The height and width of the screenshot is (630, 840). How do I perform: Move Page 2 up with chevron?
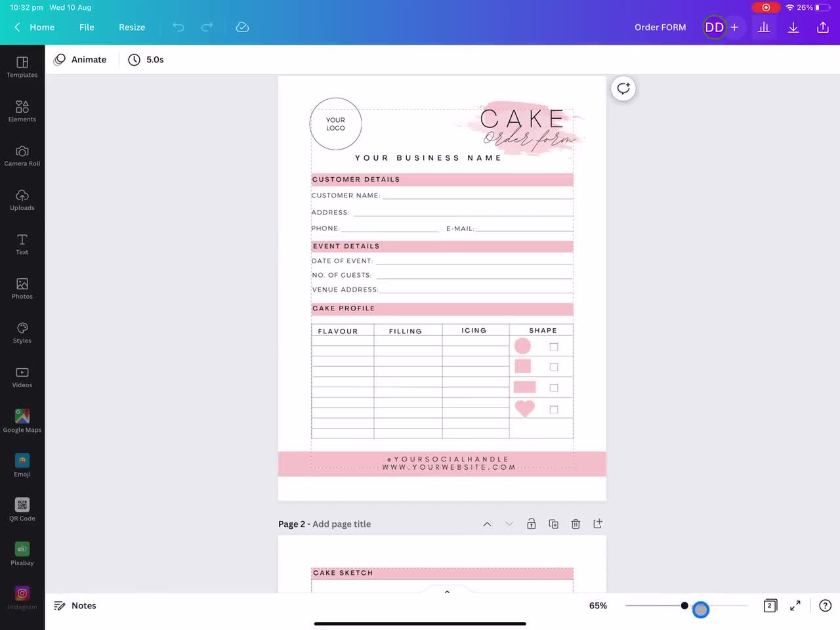(x=487, y=524)
